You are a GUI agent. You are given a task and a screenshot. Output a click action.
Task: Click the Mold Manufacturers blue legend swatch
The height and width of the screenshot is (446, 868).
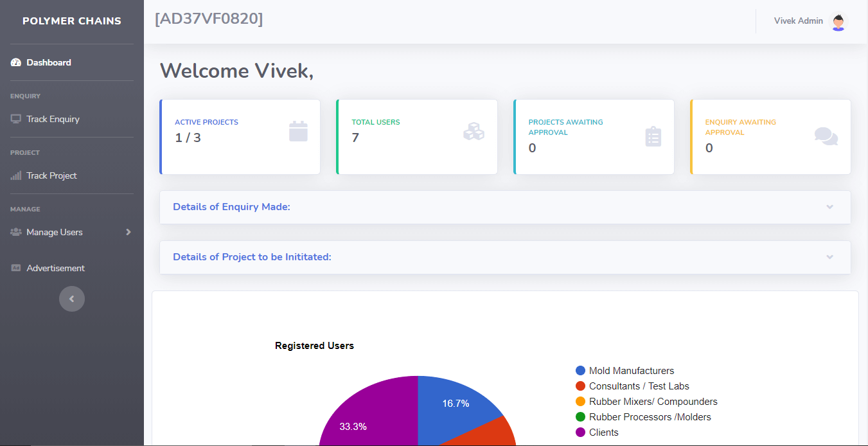pyautogui.click(x=581, y=371)
